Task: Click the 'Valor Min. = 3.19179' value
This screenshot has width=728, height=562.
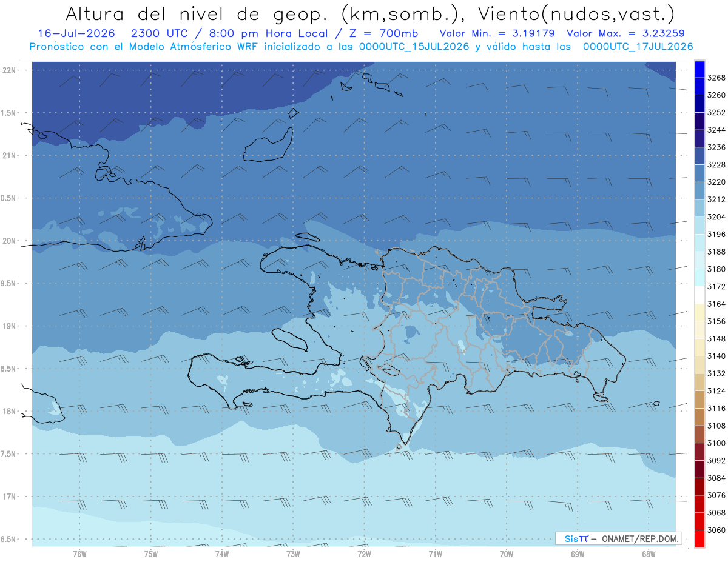Action: (x=497, y=34)
